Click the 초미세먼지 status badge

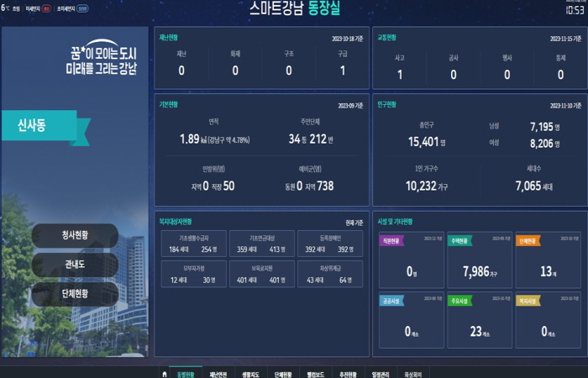[x=83, y=8]
